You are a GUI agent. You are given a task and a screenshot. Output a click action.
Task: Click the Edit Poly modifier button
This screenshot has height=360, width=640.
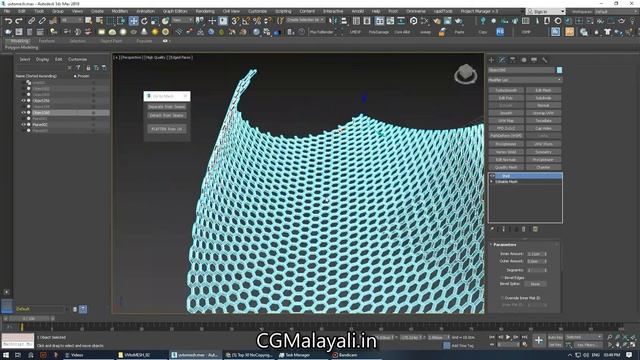(506, 98)
